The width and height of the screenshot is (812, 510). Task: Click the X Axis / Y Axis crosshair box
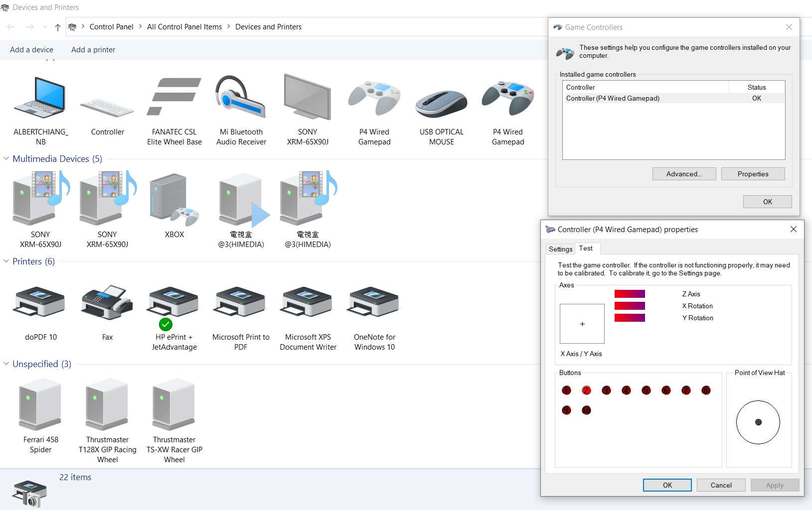click(582, 324)
